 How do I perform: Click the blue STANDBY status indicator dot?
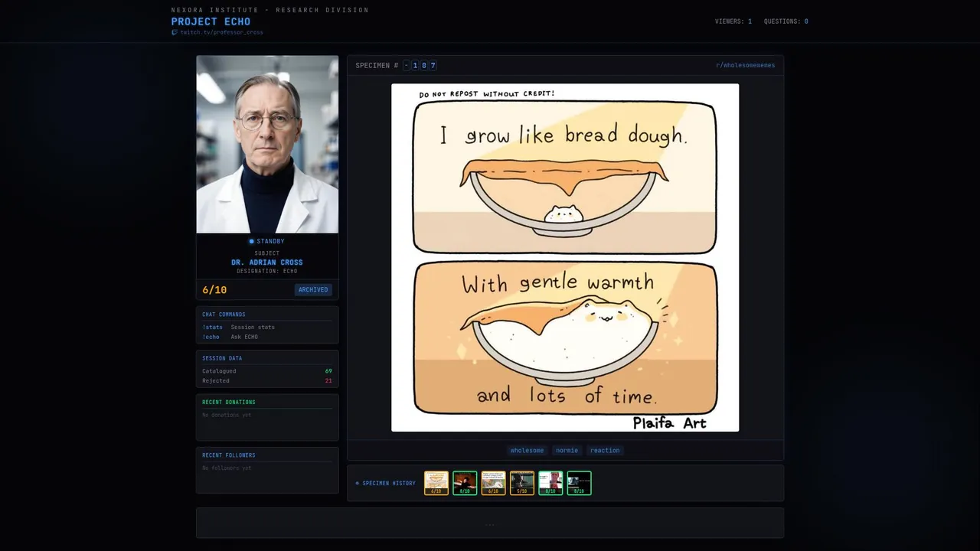(x=251, y=242)
